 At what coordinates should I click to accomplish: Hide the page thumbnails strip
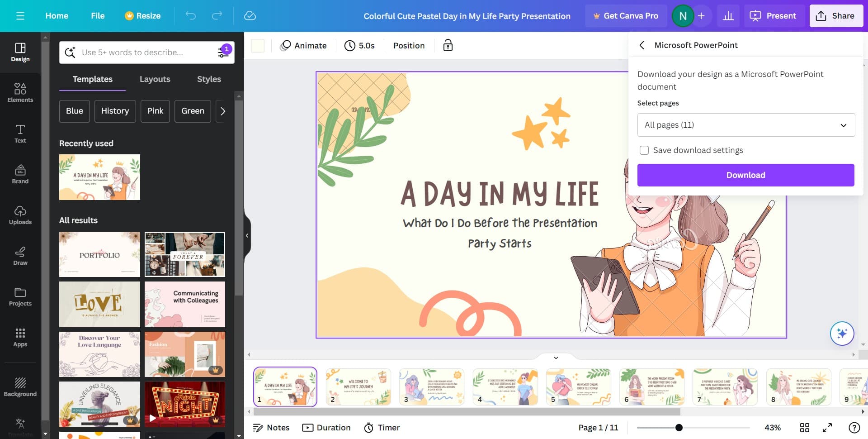(x=556, y=358)
